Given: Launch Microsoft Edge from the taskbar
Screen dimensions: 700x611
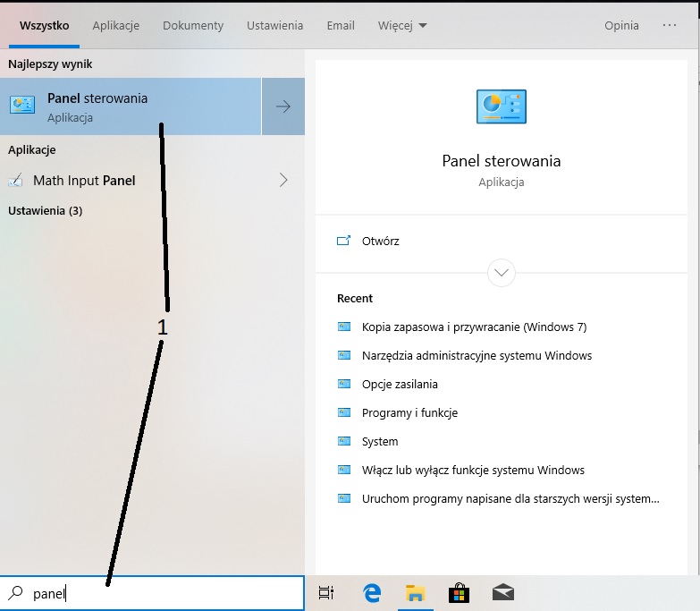Looking at the screenshot, I should (x=371, y=593).
